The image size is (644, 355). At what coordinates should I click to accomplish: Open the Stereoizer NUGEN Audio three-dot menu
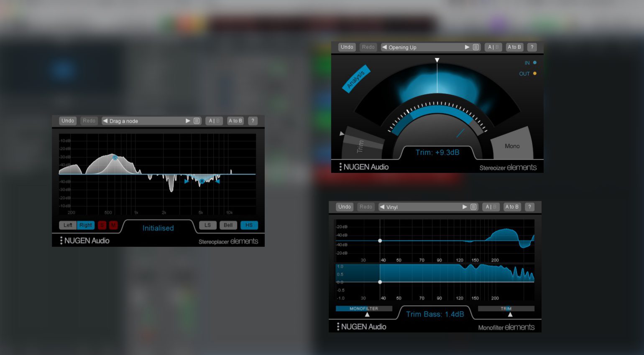340,167
